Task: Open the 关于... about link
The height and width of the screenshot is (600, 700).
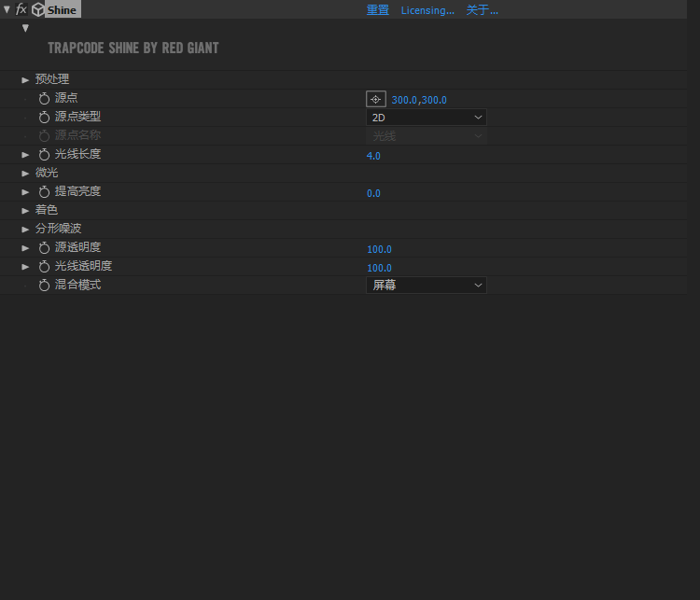Action: coord(483,10)
